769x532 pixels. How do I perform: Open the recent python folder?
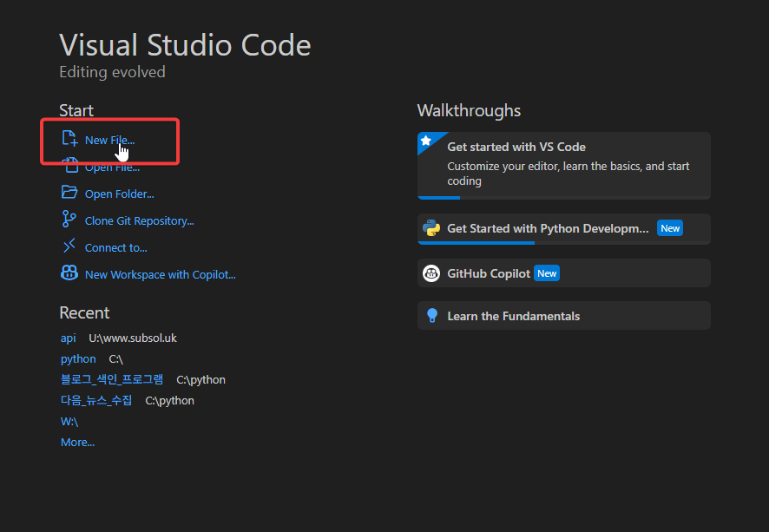point(78,359)
